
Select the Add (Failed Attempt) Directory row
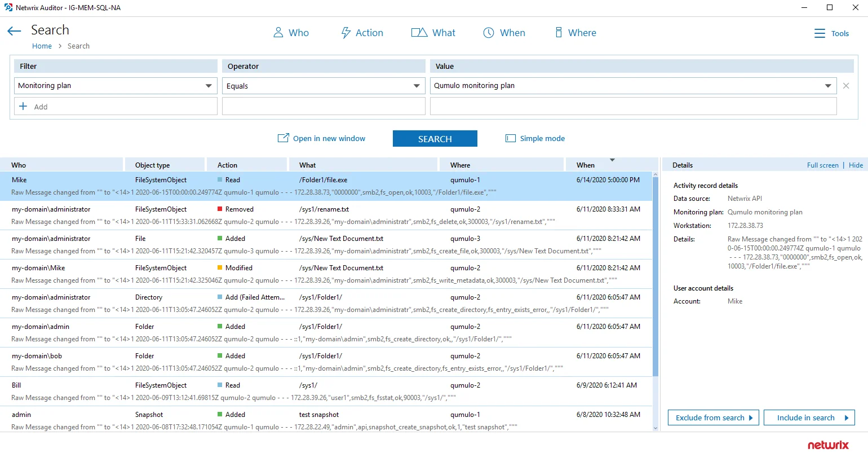pos(326,304)
